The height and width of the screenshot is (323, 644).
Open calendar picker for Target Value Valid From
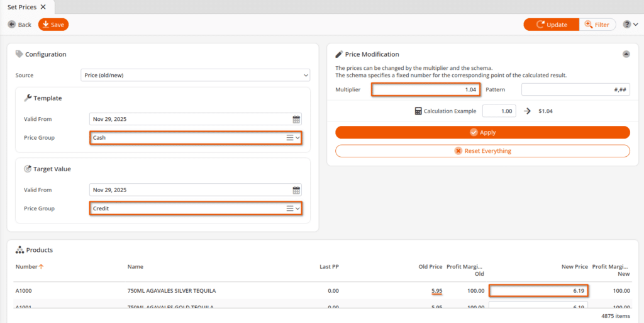296,190
